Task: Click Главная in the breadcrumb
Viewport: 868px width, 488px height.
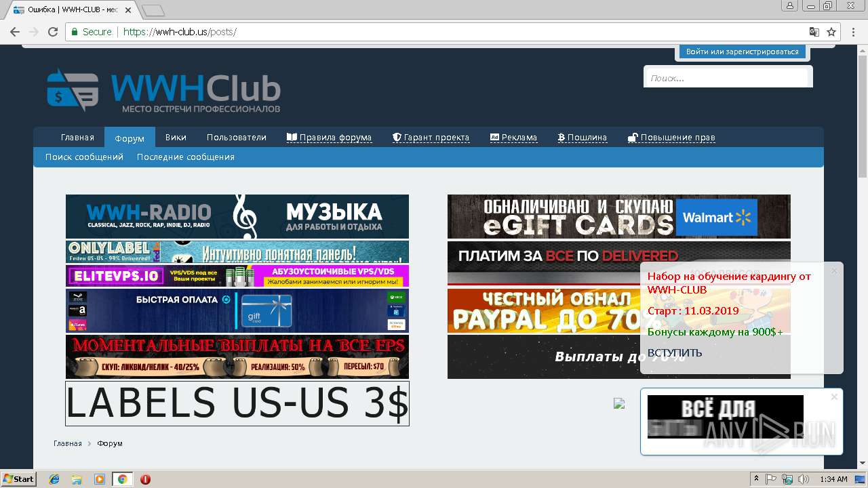Action: tap(68, 443)
